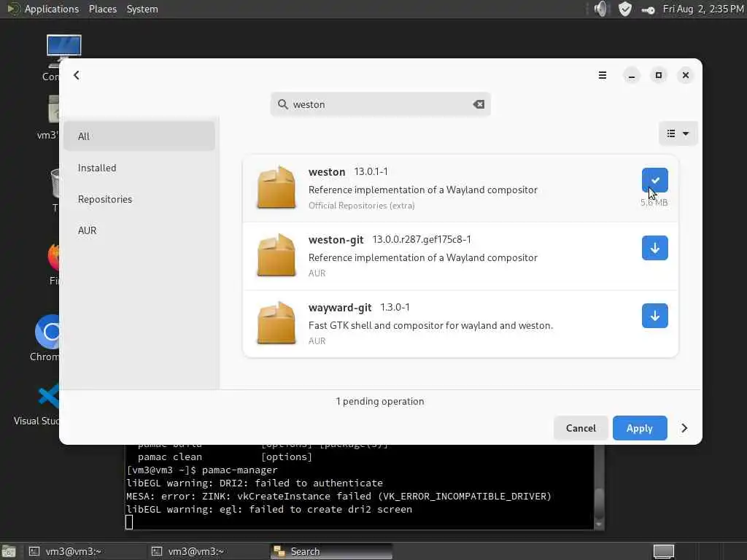
Task: Clear the weston search text
Action: 479,104
